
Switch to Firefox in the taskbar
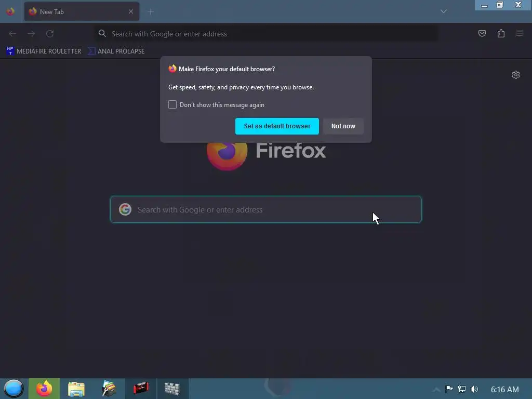click(x=44, y=389)
